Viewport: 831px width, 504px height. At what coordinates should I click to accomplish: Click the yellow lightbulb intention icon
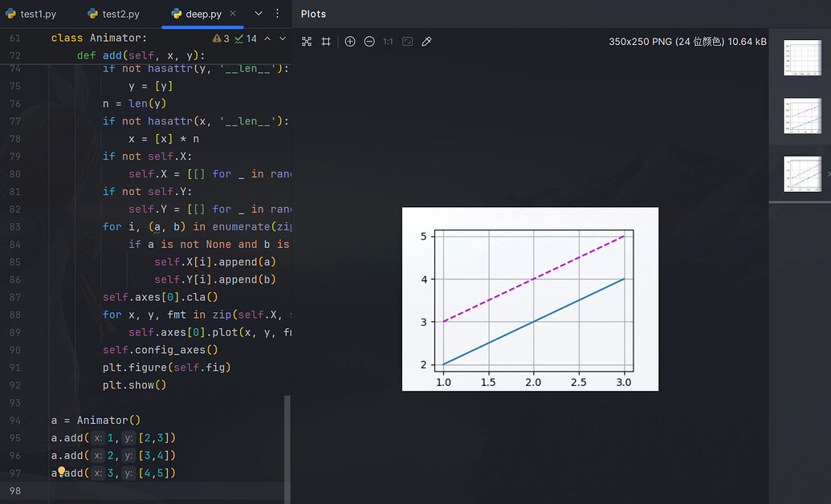click(61, 471)
